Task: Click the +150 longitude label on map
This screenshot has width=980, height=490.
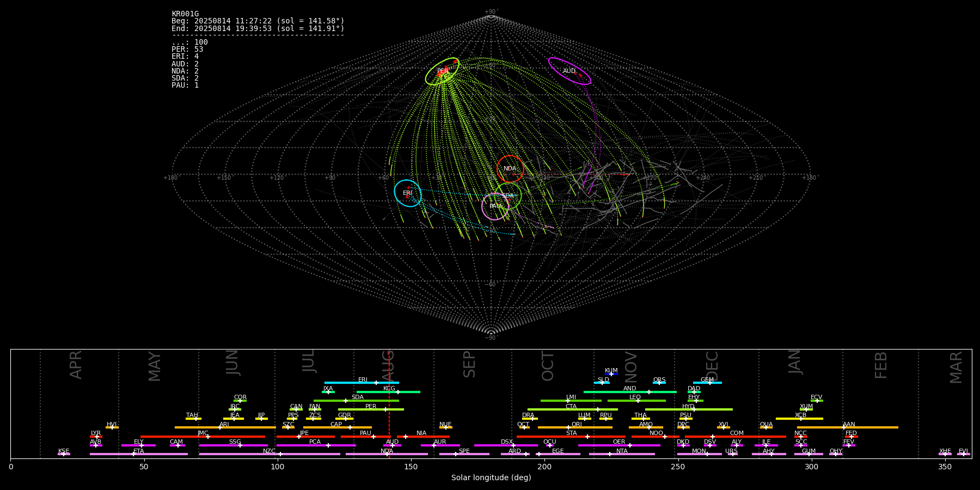Action: click(x=224, y=177)
